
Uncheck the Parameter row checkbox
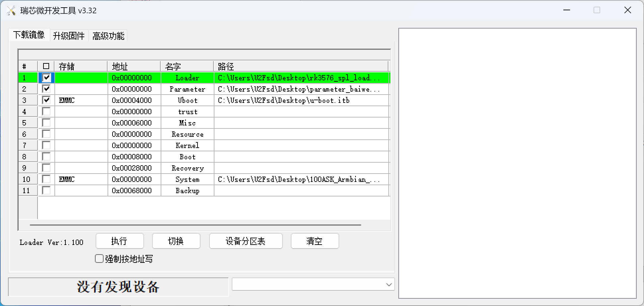[x=46, y=89]
